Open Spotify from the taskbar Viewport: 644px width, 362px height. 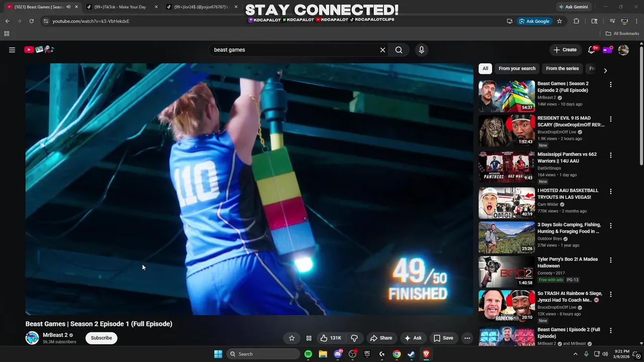click(308, 354)
